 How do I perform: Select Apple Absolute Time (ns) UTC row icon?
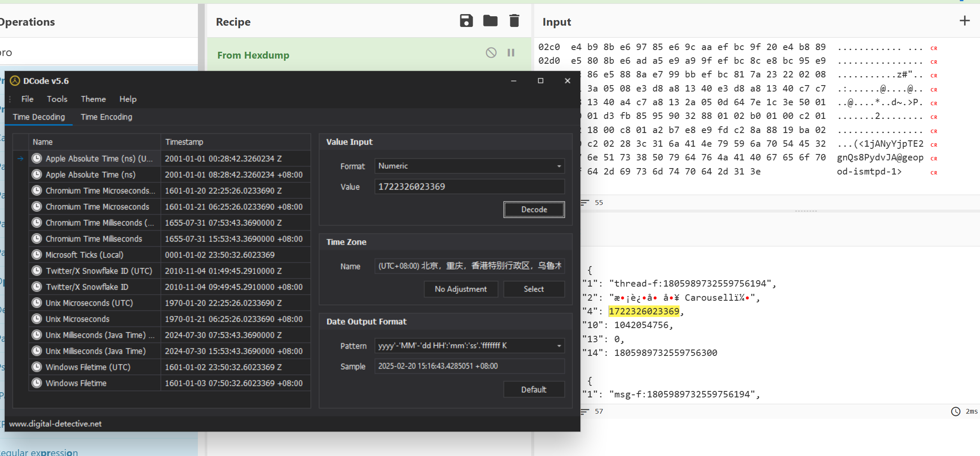[37, 158]
